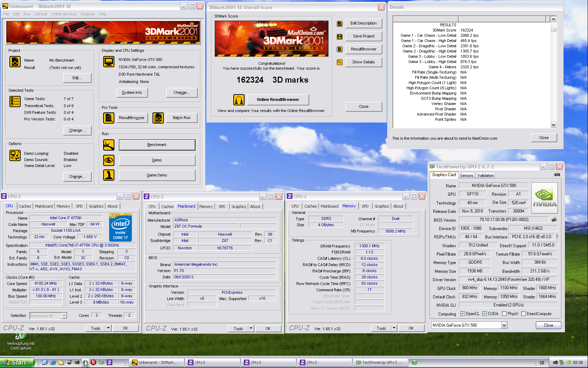Screen dimensions: 588x368
Task: Click the Benchmark icon in the Run group
Action: (x=109, y=145)
